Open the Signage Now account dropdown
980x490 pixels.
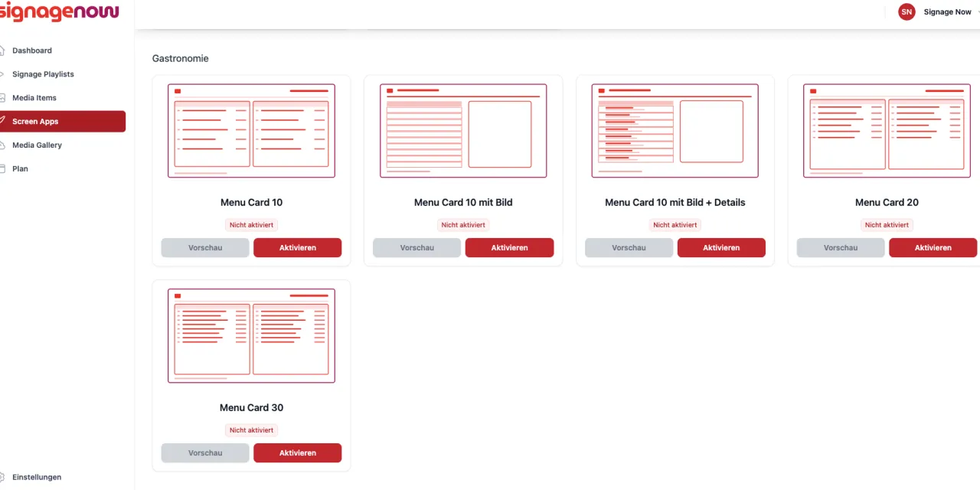point(947,12)
